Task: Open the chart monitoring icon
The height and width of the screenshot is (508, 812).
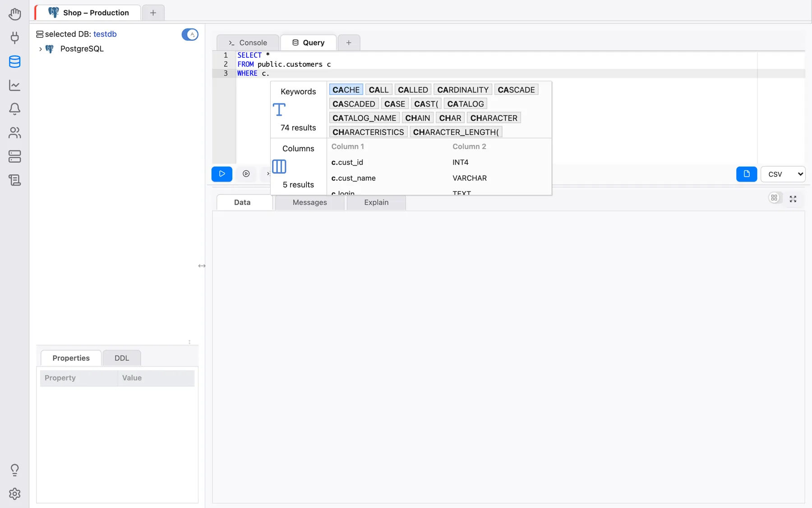Action: tap(14, 85)
